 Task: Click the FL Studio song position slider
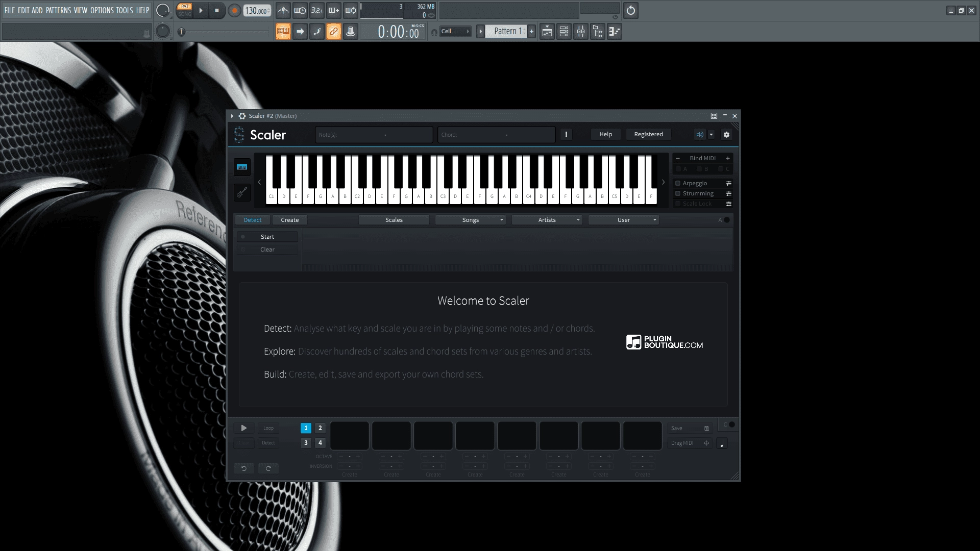225,32
